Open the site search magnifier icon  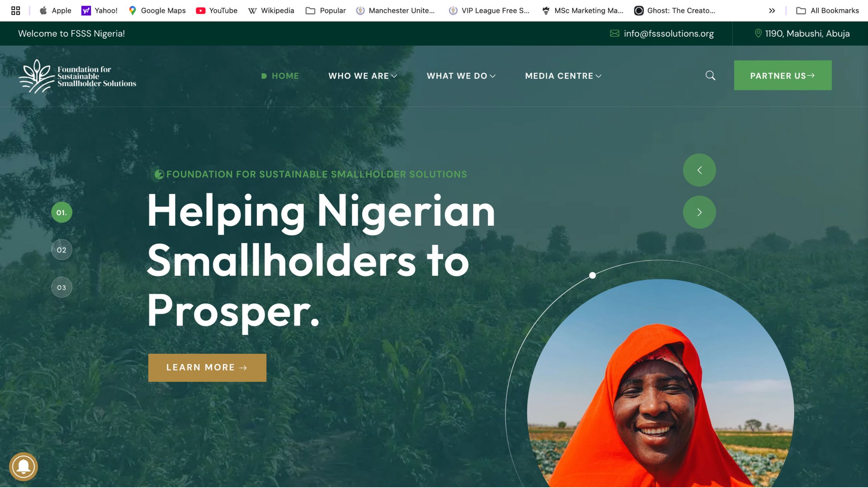(x=710, y=76)
